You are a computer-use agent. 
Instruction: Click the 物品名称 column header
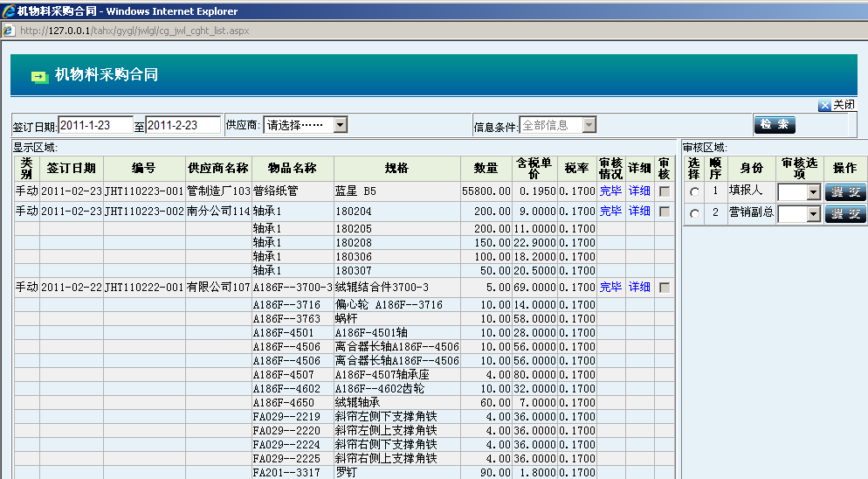pyautogui.click(x=293, y=168)
